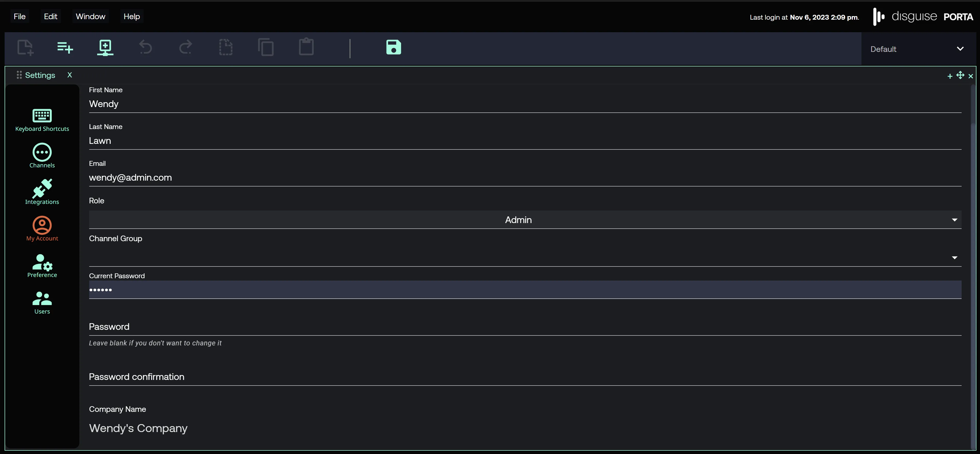Click the add monitor screen icon

(x=105, y=48)
